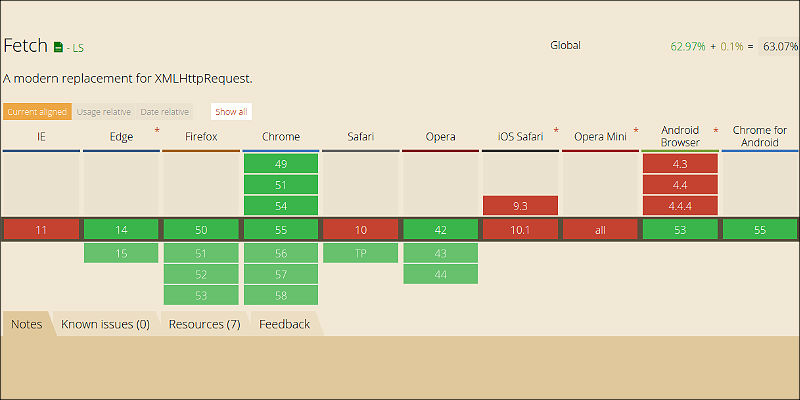Image resolution: width=800 pixels, height=400 pixels.
Task: Select the Chrome 58 support cell
Action: pyautogui.click(x=281, y=295)
